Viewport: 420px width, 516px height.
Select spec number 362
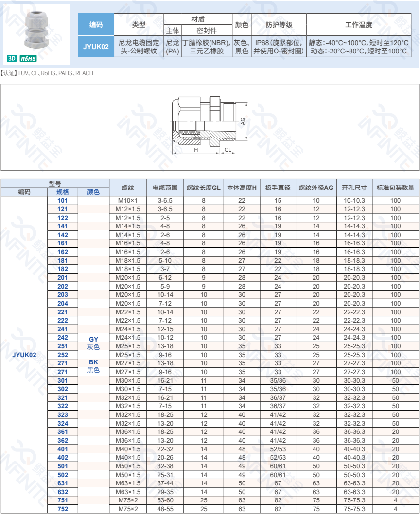coord(63,440)
